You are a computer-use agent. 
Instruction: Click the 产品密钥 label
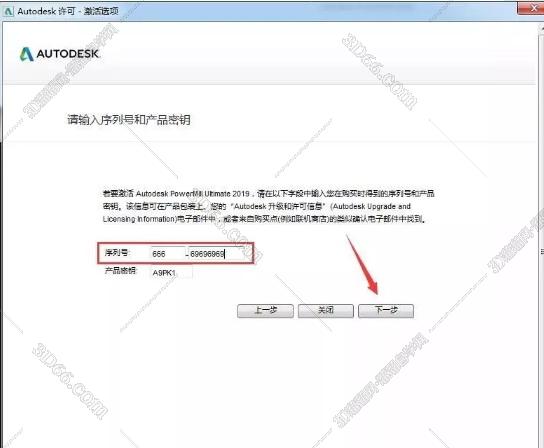click(x=121, y=270)
